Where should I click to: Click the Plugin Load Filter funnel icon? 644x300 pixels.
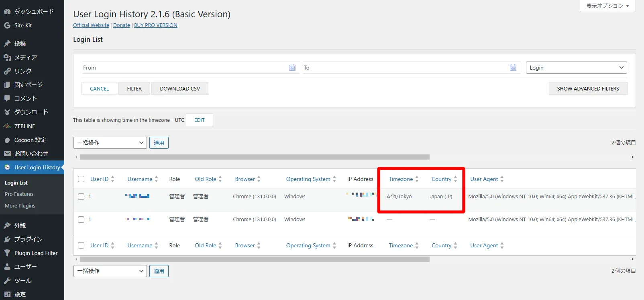pyautogui.click(x=7, y=253)
